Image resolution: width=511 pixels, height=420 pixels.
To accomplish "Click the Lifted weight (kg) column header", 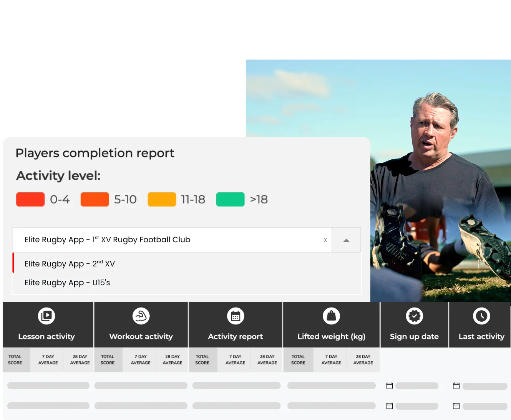I will (x=331, y=325).
